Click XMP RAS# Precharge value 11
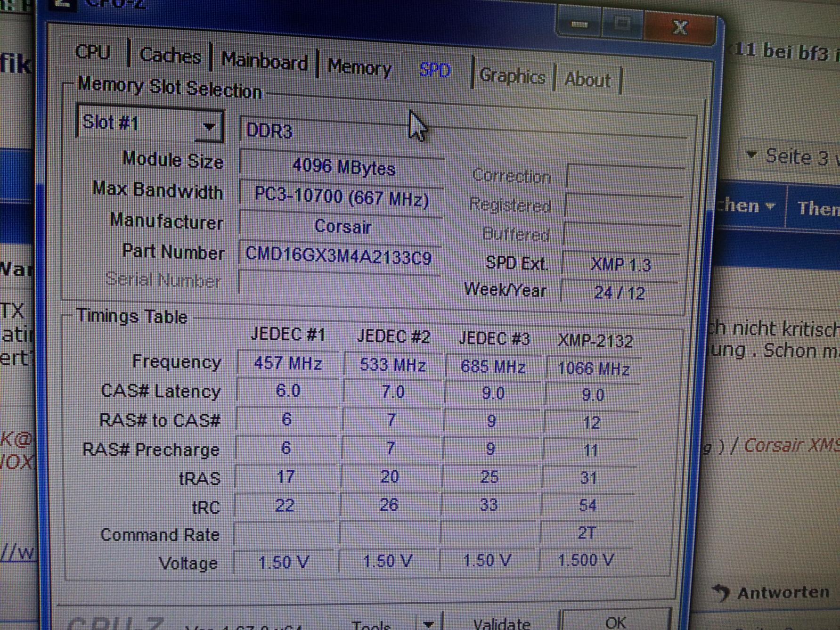The width and height of the screenshot is (840, 630). (x=590, y=450)
